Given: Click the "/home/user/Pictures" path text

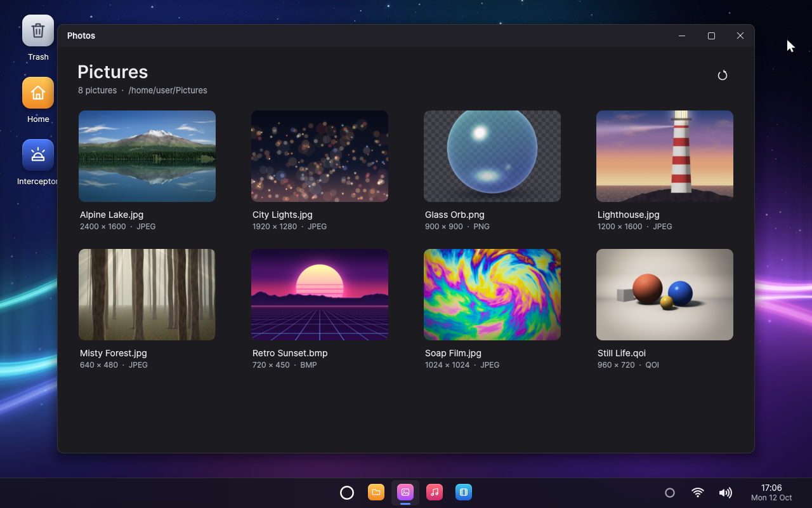Looking at the screenshot, I should click(168, 90).
